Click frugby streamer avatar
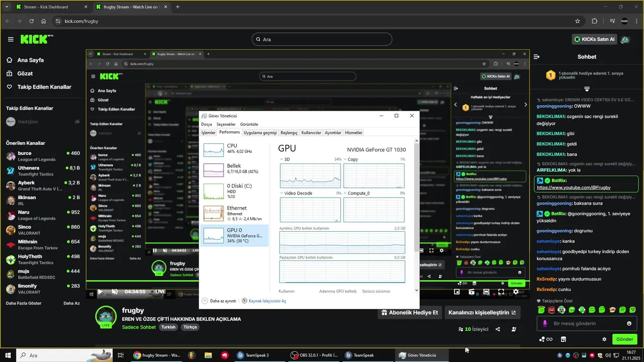The image size is (644, 362). 106,317
